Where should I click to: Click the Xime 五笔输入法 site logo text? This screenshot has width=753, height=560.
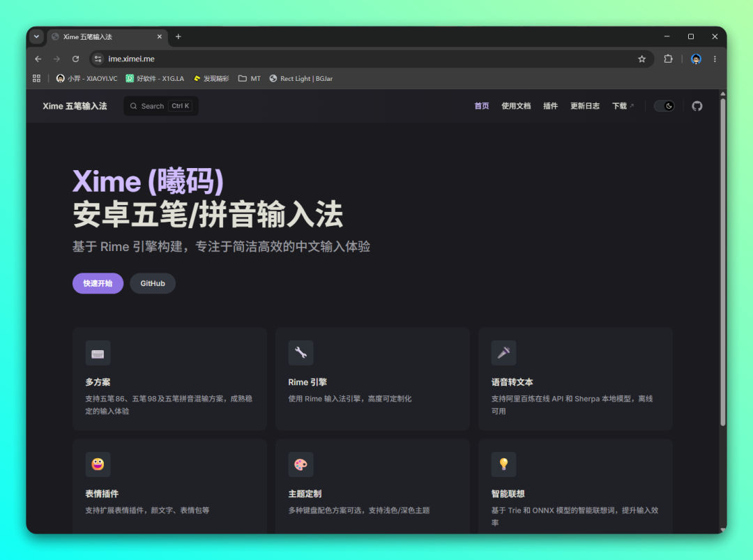75,106
